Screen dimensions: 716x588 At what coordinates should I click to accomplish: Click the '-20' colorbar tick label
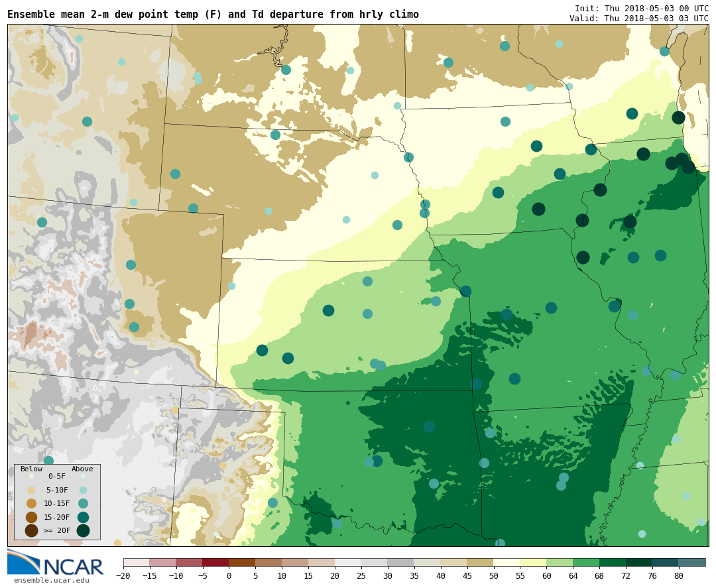point(123,575)
